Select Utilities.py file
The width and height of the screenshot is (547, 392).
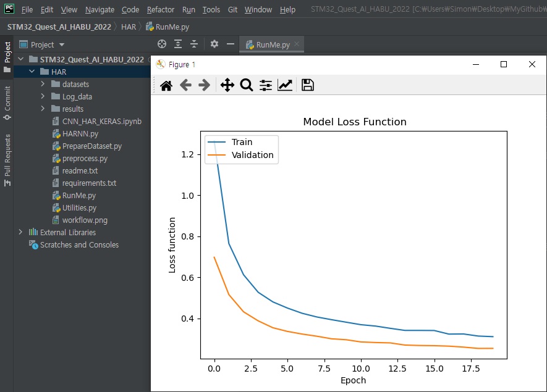[79, 207]
